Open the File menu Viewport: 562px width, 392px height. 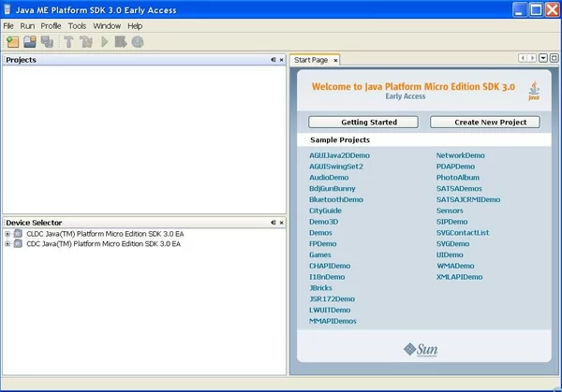coord(8,26)
